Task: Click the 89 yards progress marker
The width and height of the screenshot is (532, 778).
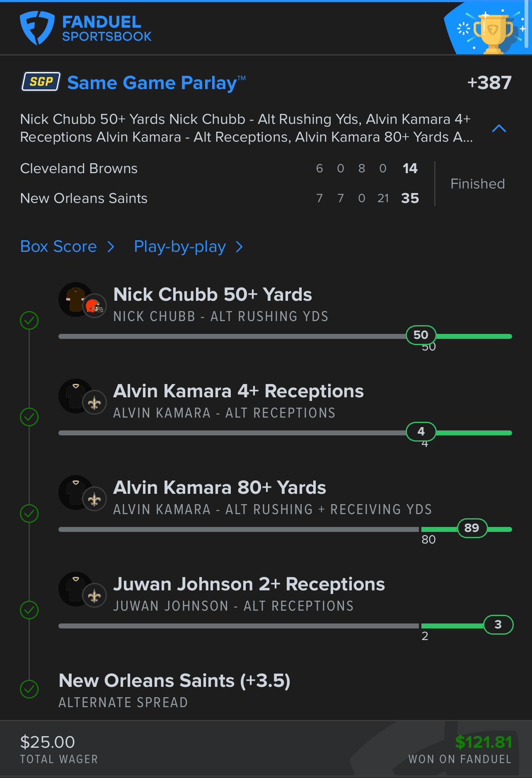Action: [472, 528]
